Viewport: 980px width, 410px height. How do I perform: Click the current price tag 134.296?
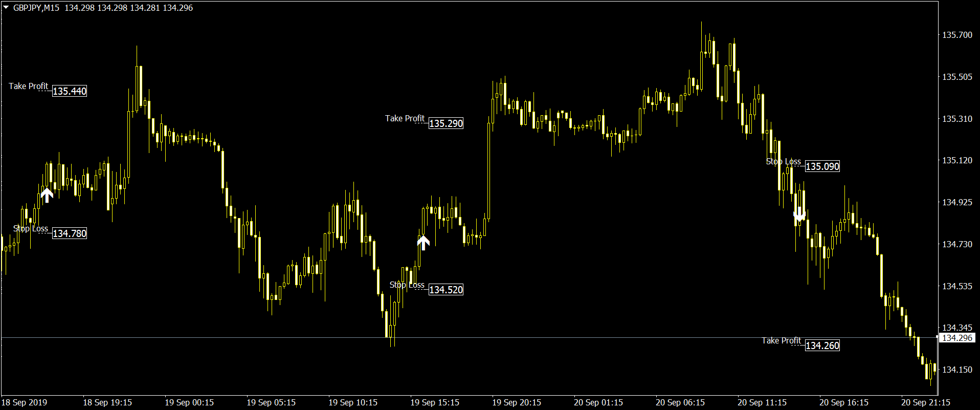point(957,338)
